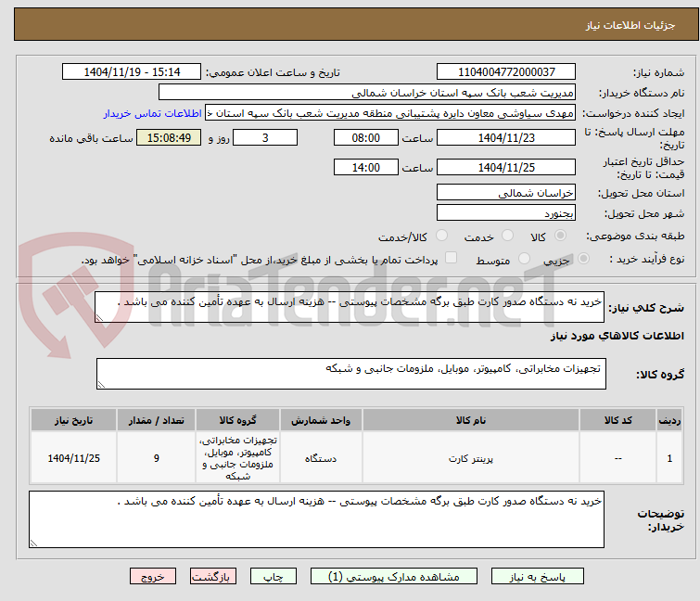Click the remaining time field 15:08:49
Screen dimensions: 700x601
[x=169, y=137]
